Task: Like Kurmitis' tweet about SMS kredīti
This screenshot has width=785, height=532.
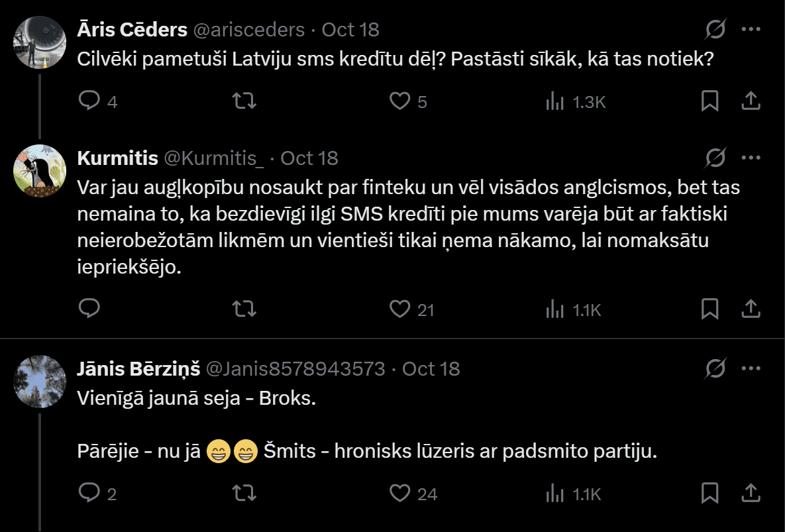Action: pos(399,309)
